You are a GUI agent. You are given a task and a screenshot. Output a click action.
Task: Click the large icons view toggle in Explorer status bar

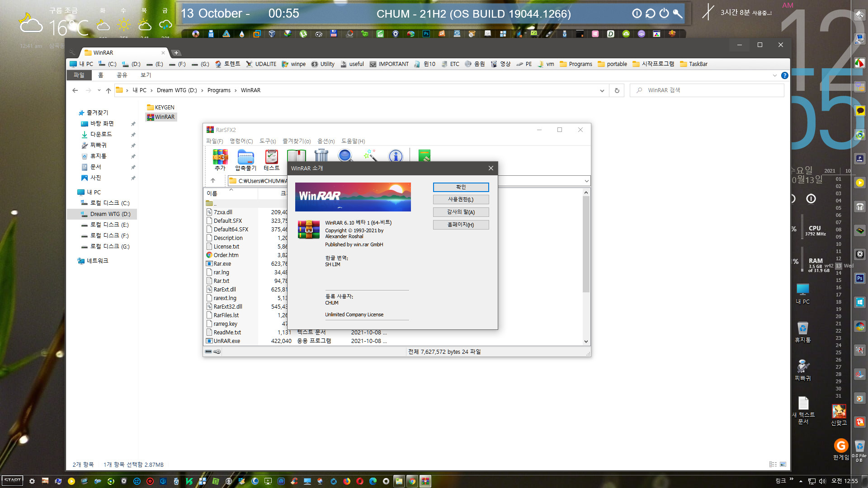783,465
